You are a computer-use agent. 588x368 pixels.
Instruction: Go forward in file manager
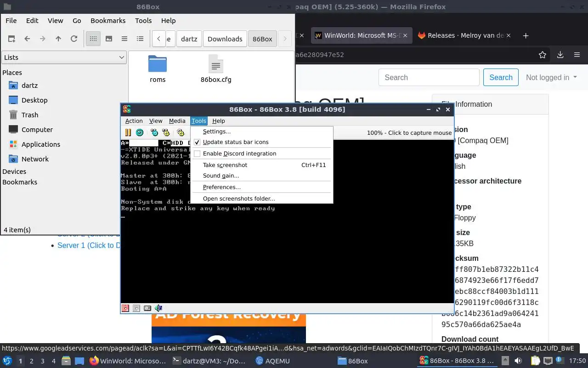click(x=43, y=39)
